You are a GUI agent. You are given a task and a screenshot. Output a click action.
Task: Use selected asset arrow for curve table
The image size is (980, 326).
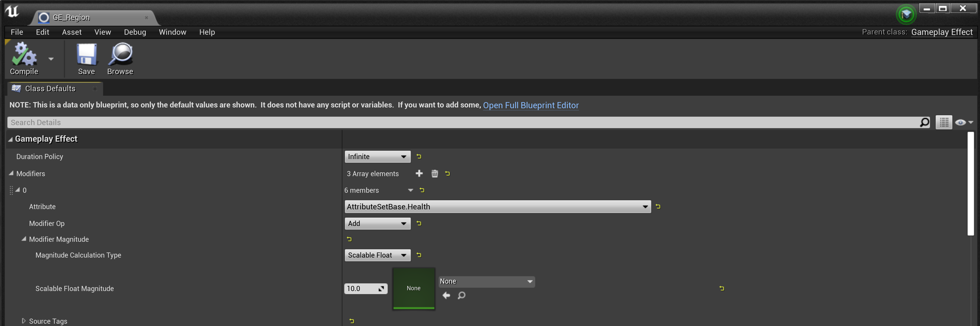point(446,295)
